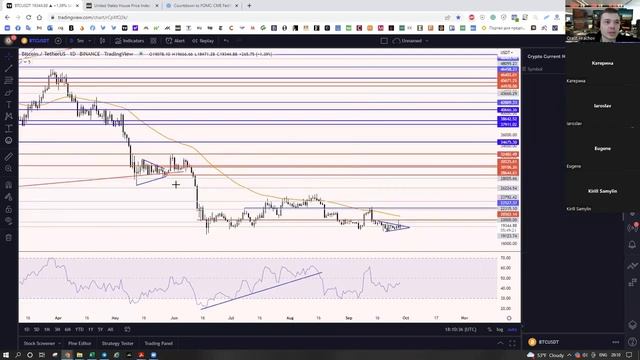This screenshot has width=640, height=360.
Task: Open the Fib retracement tools group
Action: pos(9,80)
